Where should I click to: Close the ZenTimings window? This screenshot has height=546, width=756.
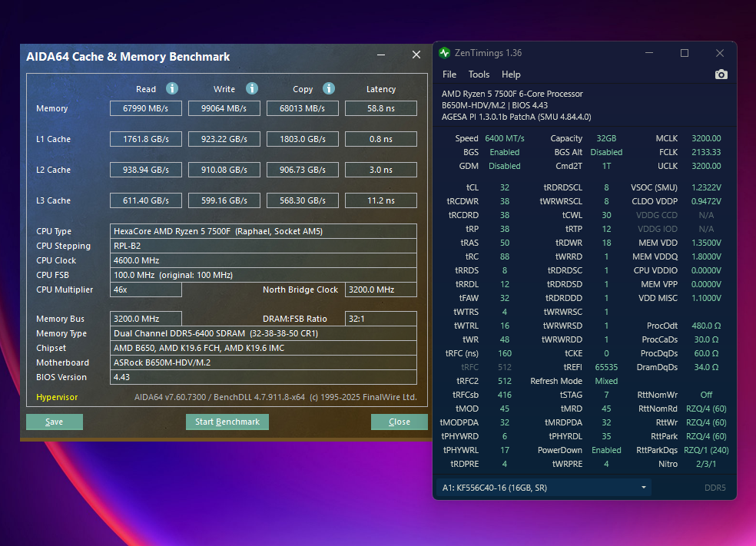[719, 53]
